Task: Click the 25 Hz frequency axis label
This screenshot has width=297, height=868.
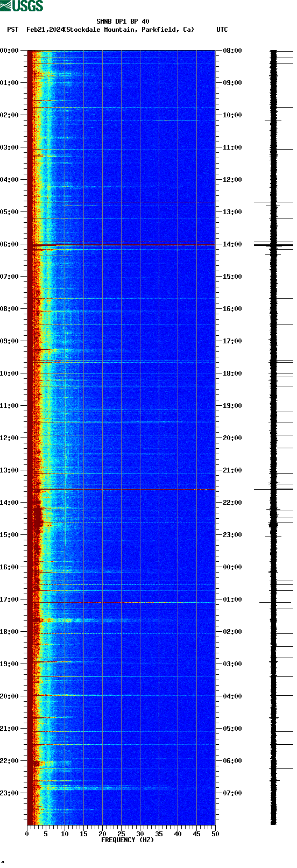Action: tap(121, 834)
